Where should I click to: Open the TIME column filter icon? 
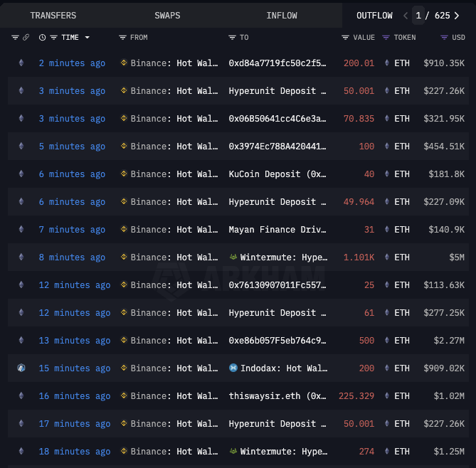coord(54,37)
